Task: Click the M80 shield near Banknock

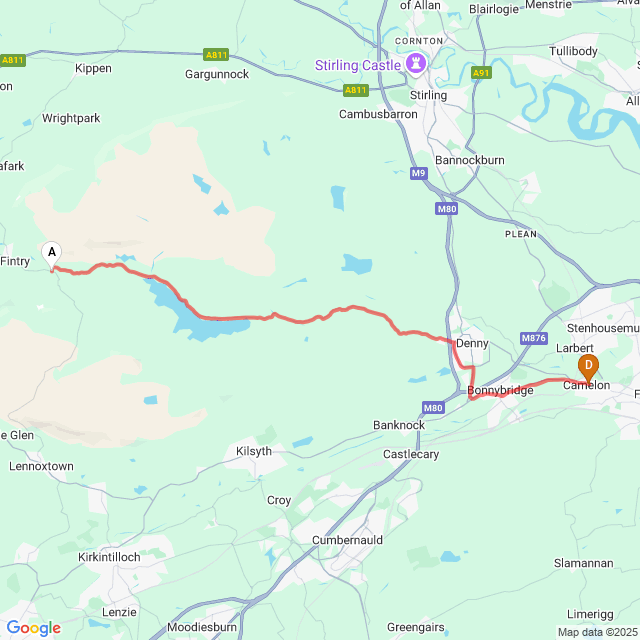Action: click(x=433, y=408)
